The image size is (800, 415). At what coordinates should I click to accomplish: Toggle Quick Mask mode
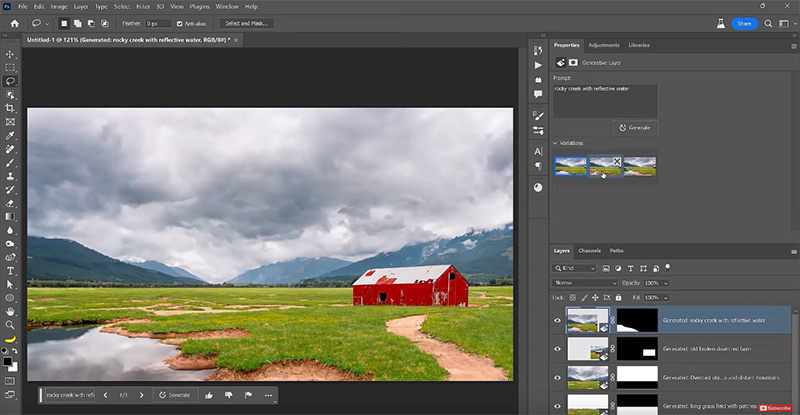click(x=10, y=381)
